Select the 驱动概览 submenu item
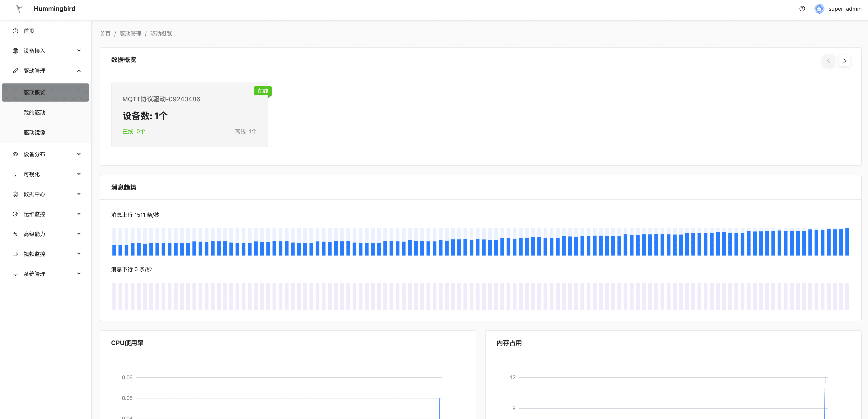 (x=45, y=93)
